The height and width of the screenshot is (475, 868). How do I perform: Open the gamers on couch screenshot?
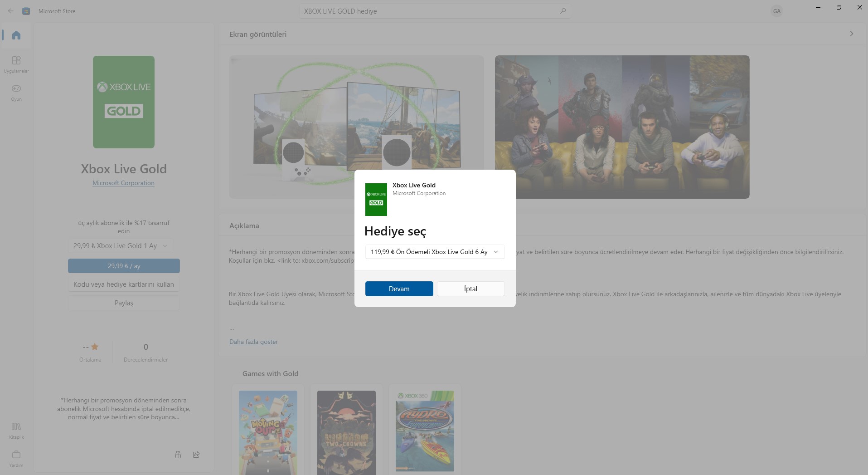[x=622, y=127]
